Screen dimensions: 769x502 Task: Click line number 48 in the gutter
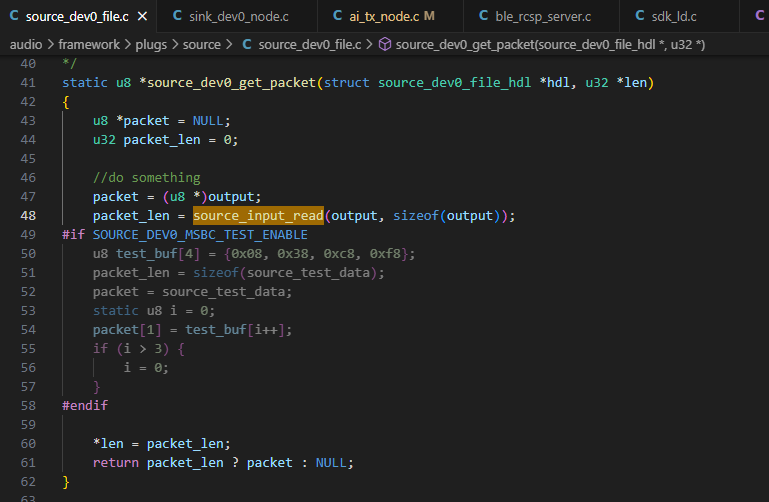click(28, 216)
